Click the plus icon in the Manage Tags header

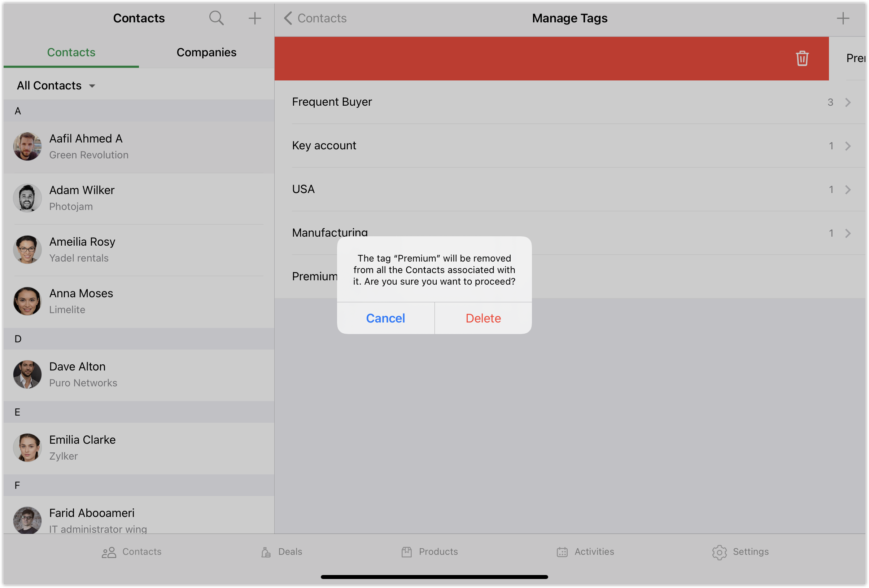coord(843,18)
